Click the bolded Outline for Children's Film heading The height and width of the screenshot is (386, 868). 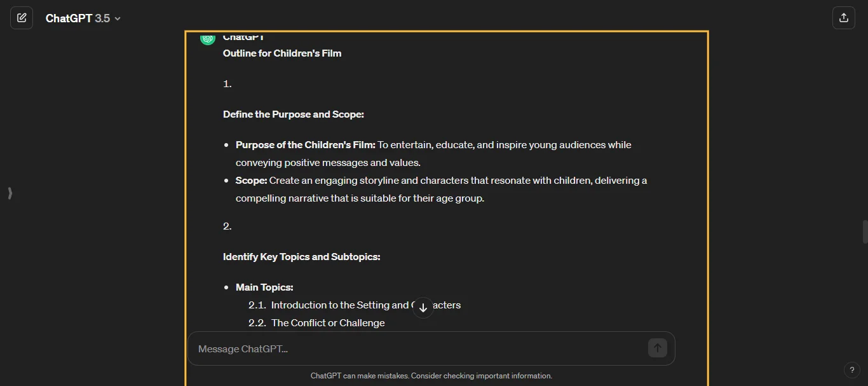coord(282,53)
